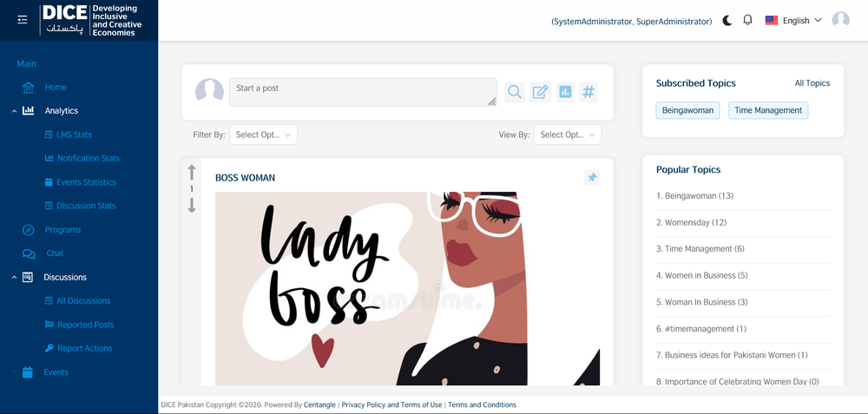
Task: Open the English language dropdown
Action: point(794,21)
